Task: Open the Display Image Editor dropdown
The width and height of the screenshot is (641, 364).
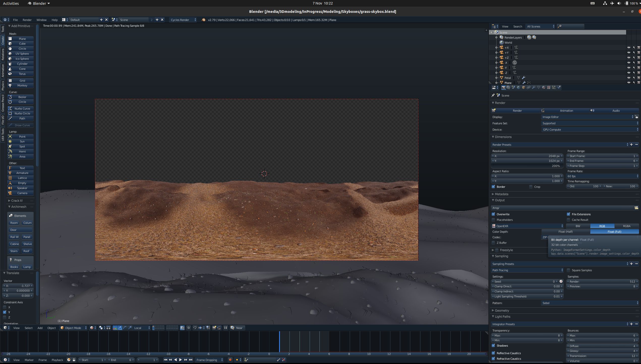Action: (587, 117)
